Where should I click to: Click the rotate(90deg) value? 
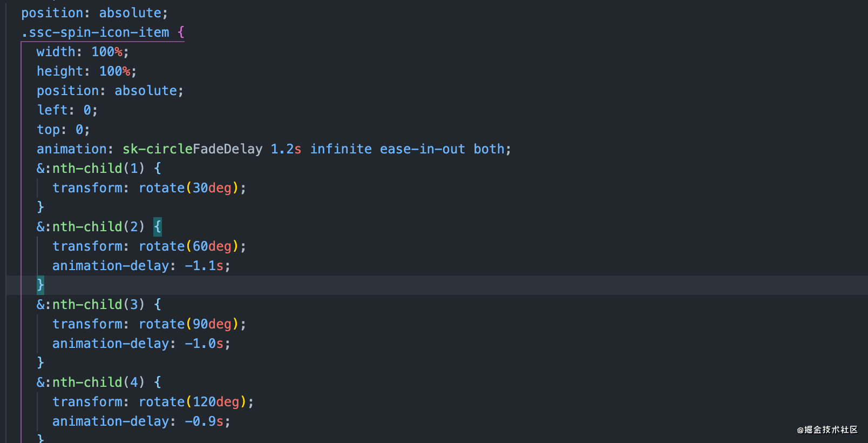click(x=189, y=324)
